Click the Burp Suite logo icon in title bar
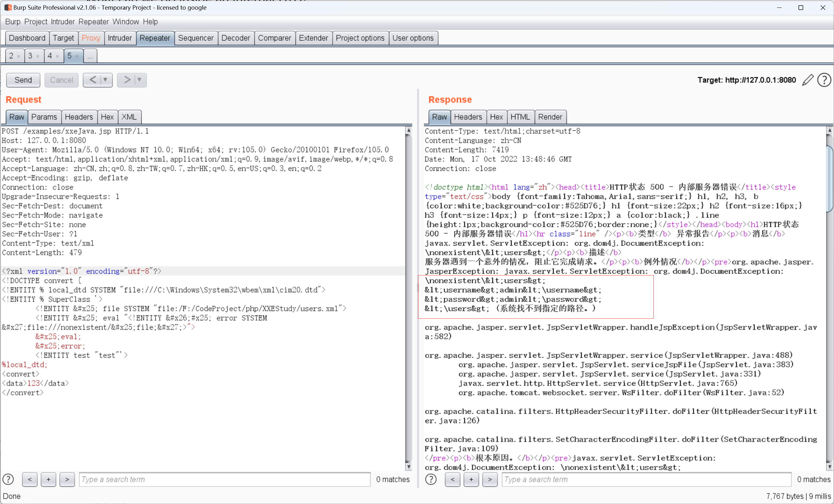 [x=8, y=7]
